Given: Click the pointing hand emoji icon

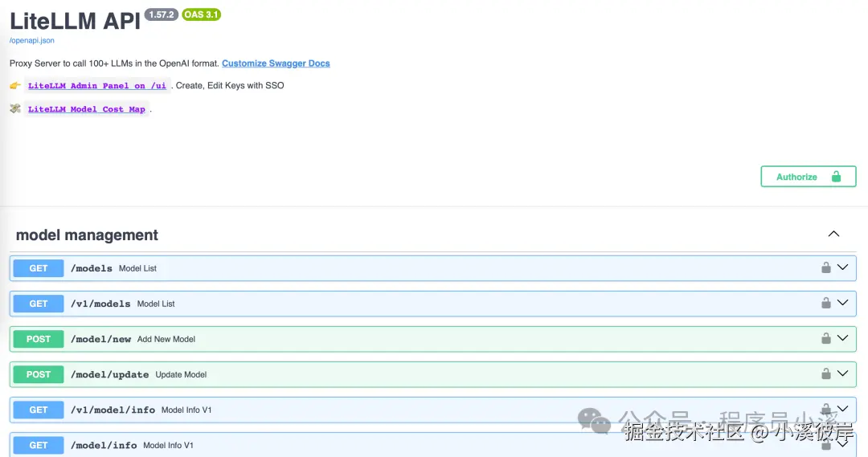Looking at the screenshot, I should coord(15,85).
